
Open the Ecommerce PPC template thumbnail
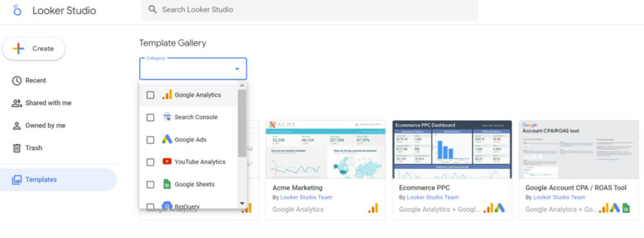point(452,149)
